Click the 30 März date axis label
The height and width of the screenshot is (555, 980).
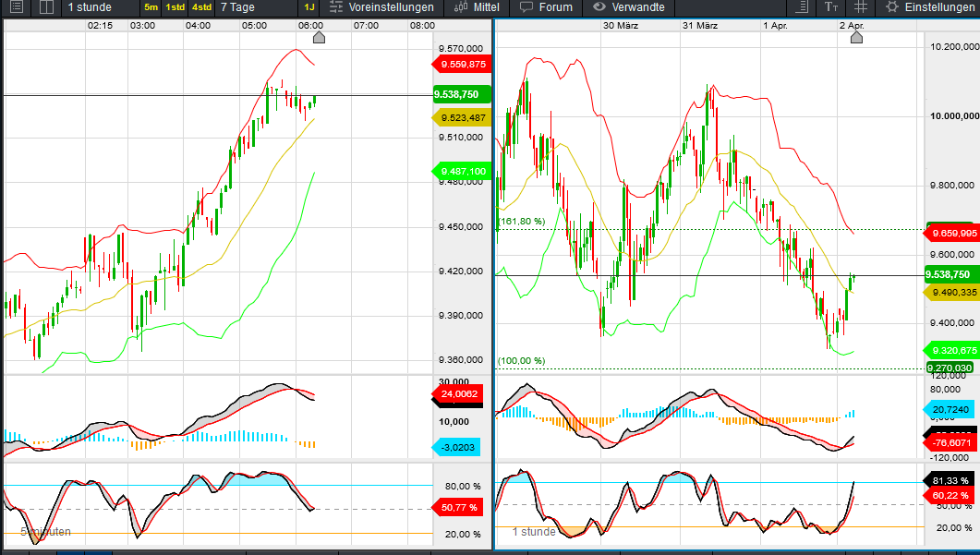621,26
